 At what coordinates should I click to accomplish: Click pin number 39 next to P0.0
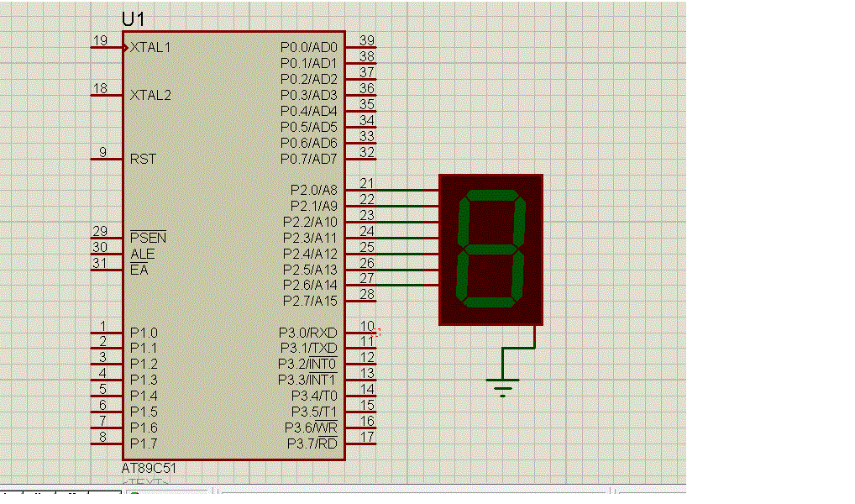(367, 40)
